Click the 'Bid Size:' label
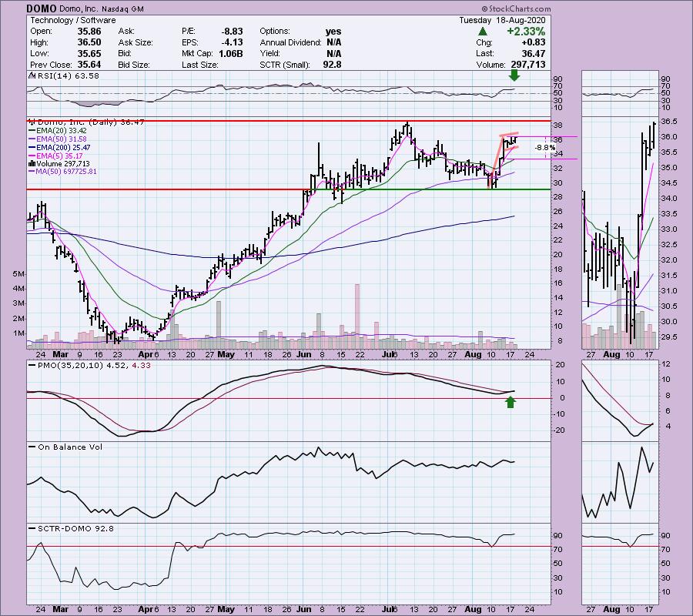693x616 pixels. pyautogui.click(x=134, y=65)
